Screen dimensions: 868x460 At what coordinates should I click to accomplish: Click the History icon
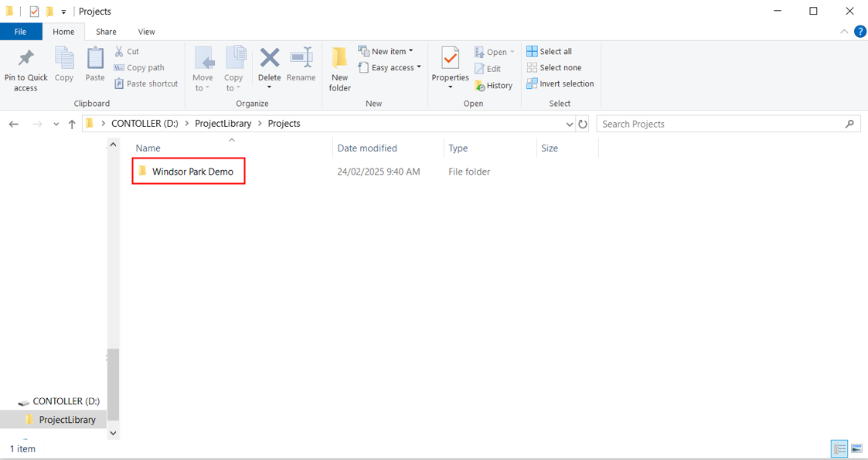pyautogui.click(x=480, y=86)
